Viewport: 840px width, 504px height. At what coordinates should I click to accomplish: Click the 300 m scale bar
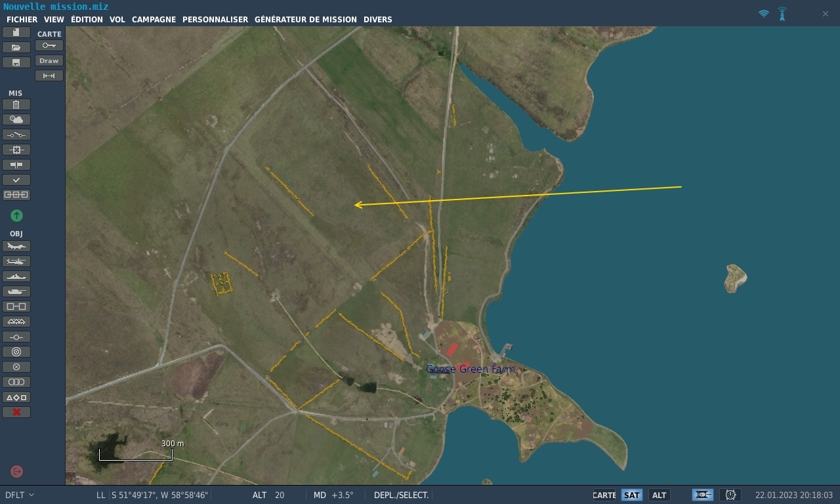tap(136, 450)
